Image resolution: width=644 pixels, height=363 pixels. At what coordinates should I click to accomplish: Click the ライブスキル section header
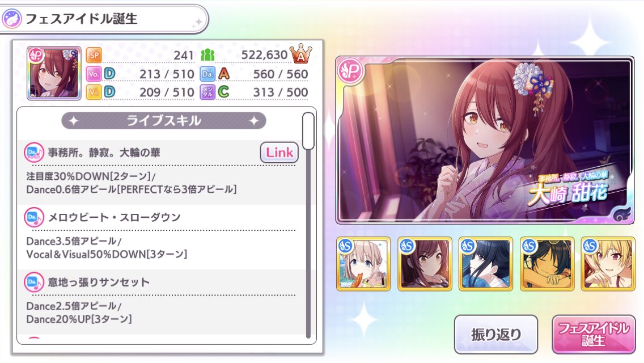click(163, 121)
